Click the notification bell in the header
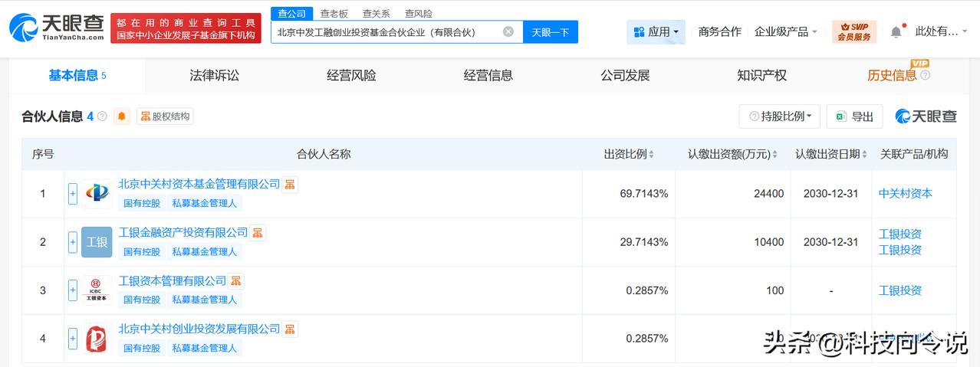This screenshot has height=367, width=980. [896, 31]
